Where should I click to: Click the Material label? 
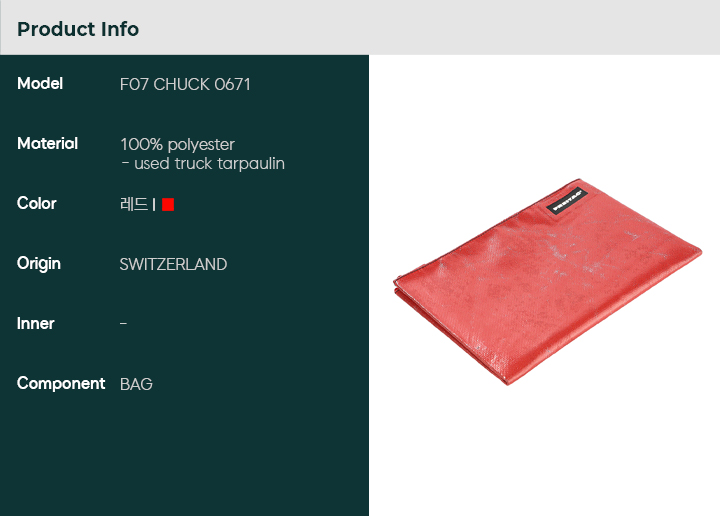click(x=47, y=144)
